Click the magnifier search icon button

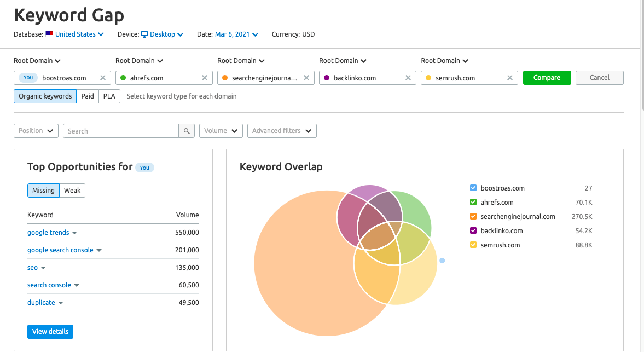pyautogui.click(x=187, y=131)
